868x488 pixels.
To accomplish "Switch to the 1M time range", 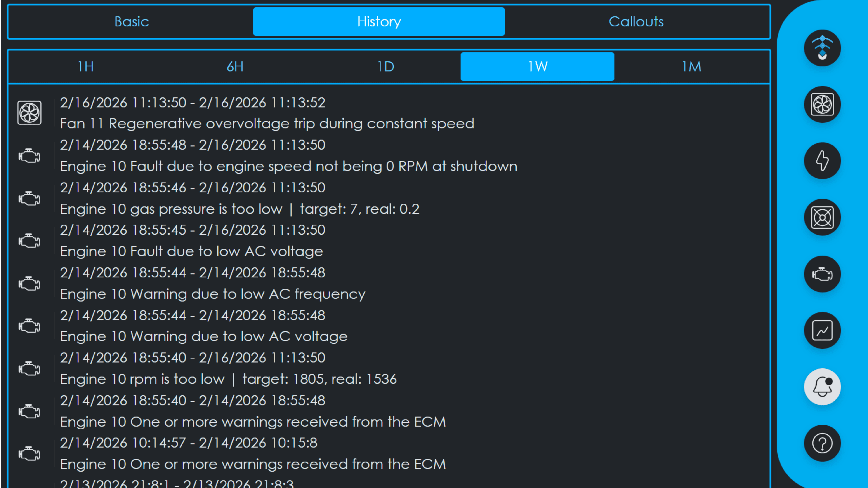I will 691,66.
